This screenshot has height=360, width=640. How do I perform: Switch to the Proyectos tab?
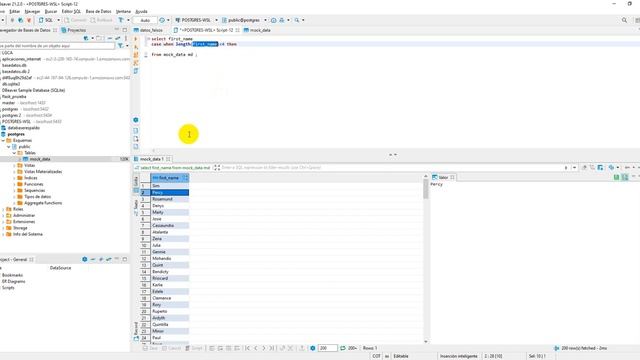click(73, 30)
